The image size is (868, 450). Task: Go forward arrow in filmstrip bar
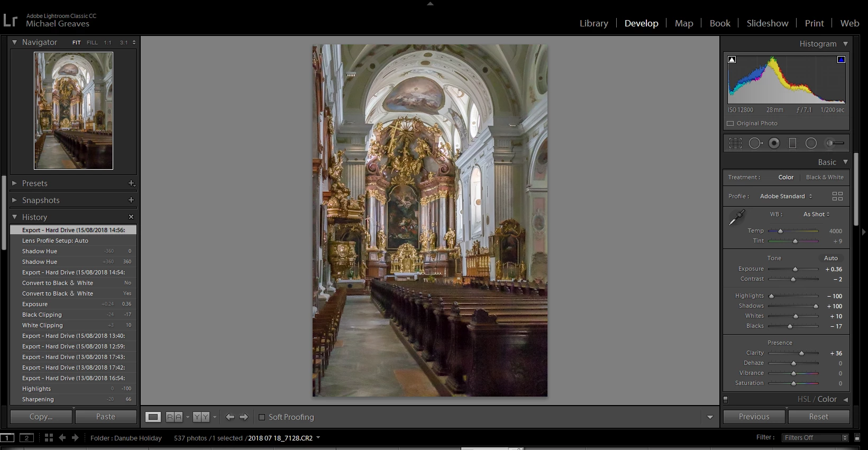tap(75, 437)
